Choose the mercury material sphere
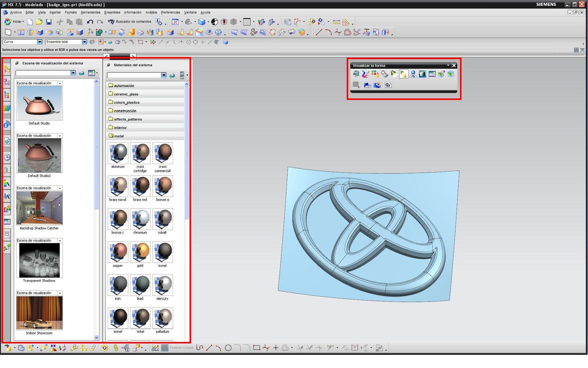The height and width of the screenshot is (368, 588). click(x=163, y=285)
